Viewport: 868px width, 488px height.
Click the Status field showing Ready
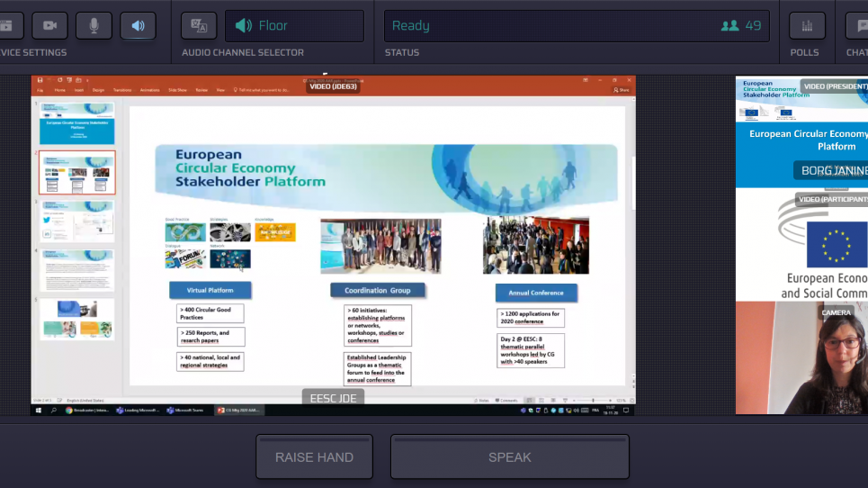point(576,25)
